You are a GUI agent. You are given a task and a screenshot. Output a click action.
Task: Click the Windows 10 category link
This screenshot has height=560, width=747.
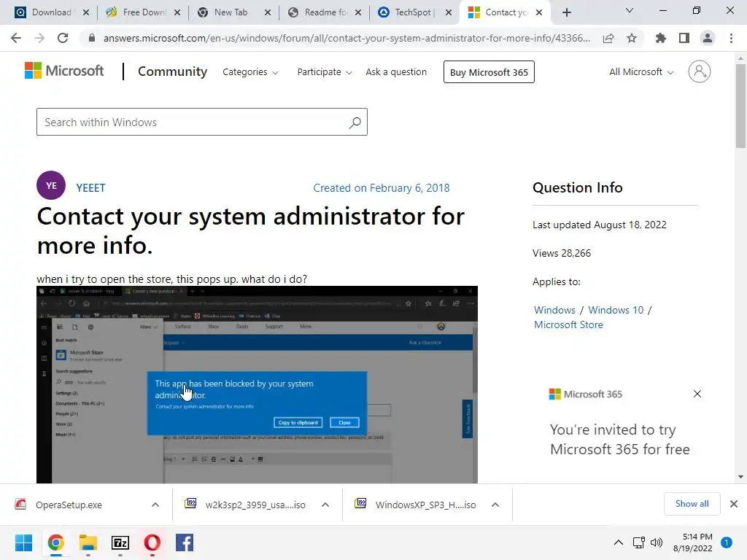(x=616, y=310)
